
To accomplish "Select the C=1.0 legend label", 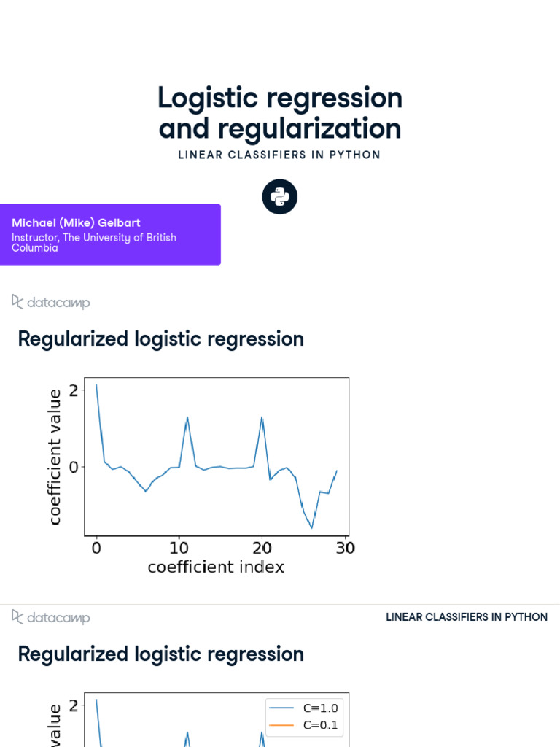I will tap(321, 708).
